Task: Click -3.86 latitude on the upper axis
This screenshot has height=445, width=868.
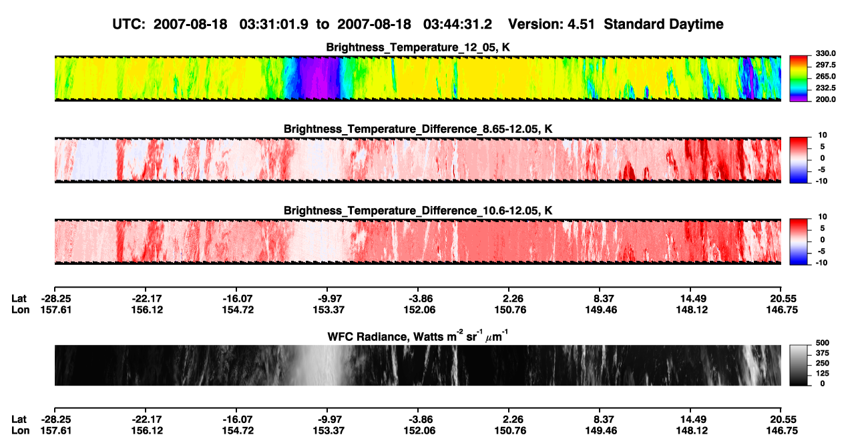Action: point(417,298)
